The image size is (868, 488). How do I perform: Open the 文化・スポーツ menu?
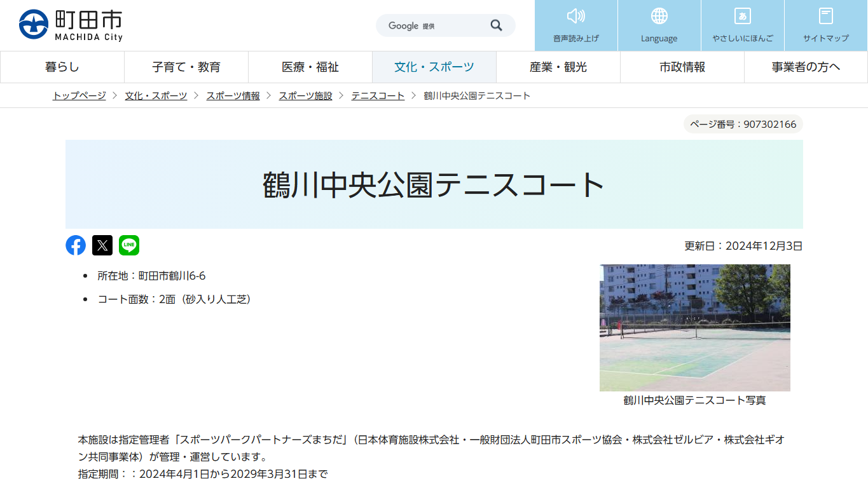[x=434, y=67]
